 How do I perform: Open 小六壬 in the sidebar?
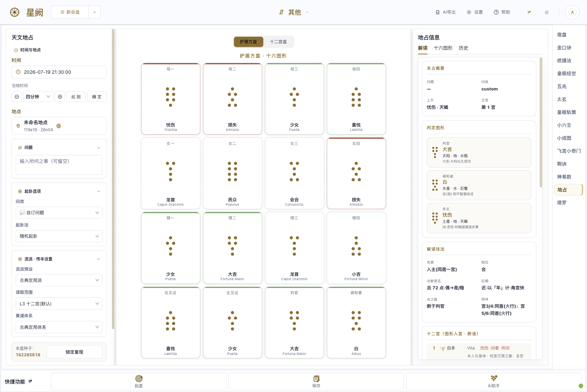(564, 125)
